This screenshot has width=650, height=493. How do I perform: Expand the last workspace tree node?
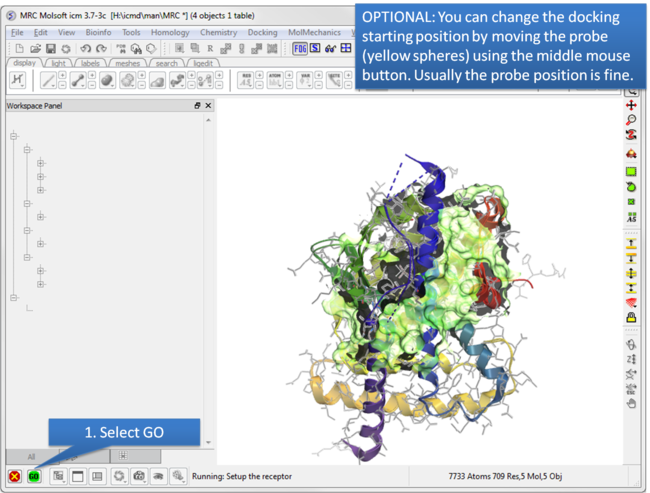click(14, 297)
